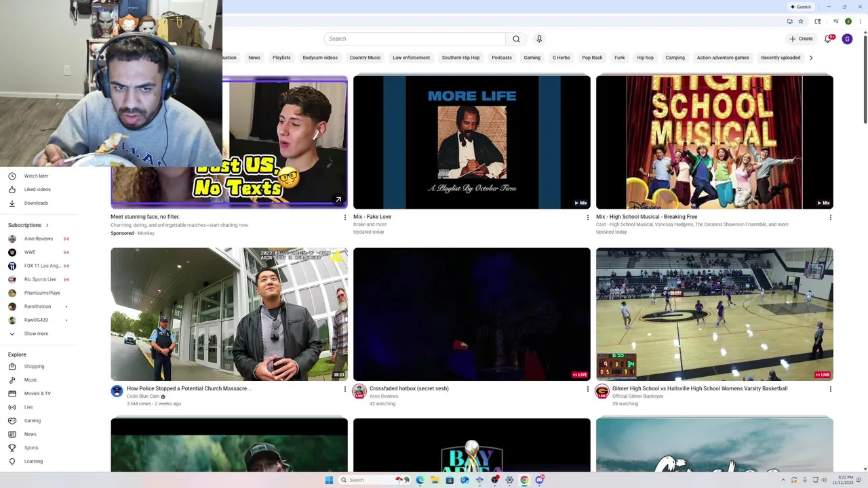Open more options for Mix - Fake Love
The width and height of the screenshot is (868, 488).
pos(587,217)
